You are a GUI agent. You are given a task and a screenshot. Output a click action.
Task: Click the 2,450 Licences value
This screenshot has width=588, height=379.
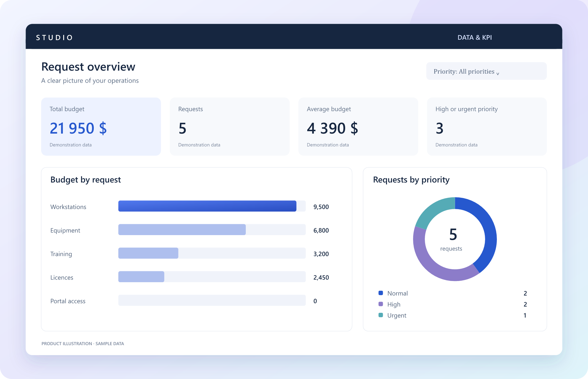coord(321,277)
